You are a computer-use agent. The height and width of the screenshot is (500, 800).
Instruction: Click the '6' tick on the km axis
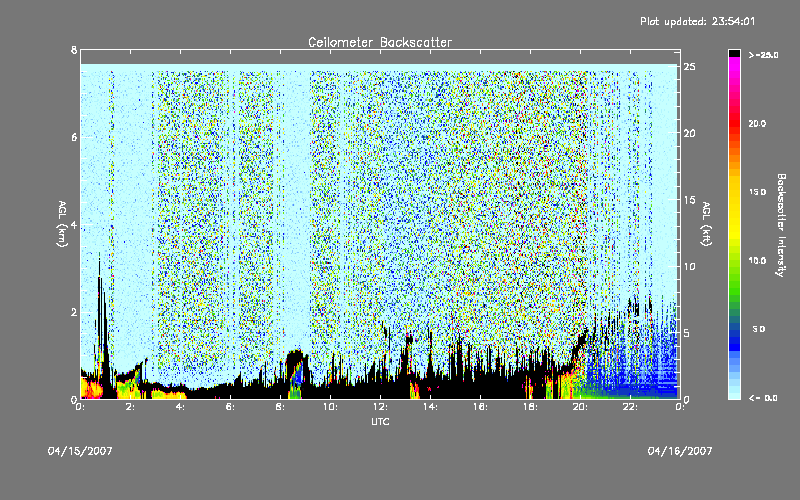(74, 137)
